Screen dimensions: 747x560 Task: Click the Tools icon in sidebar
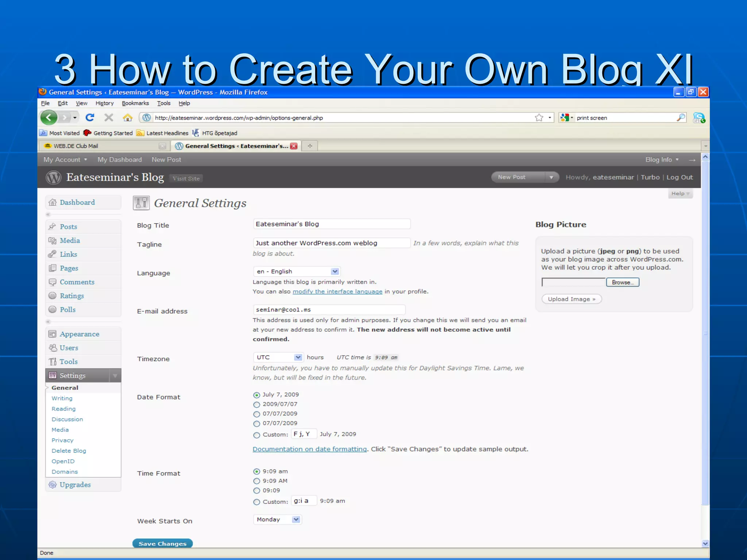(53, 362)
